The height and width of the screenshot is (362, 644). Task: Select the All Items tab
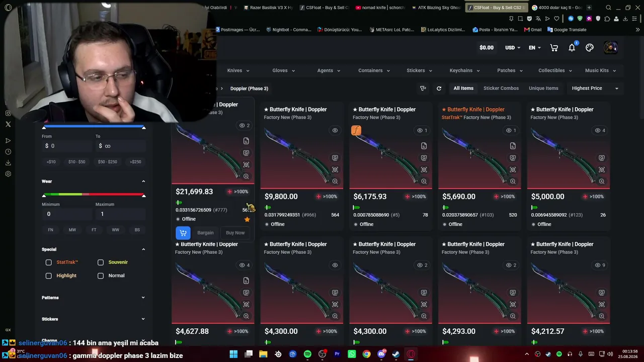point(463,88)
